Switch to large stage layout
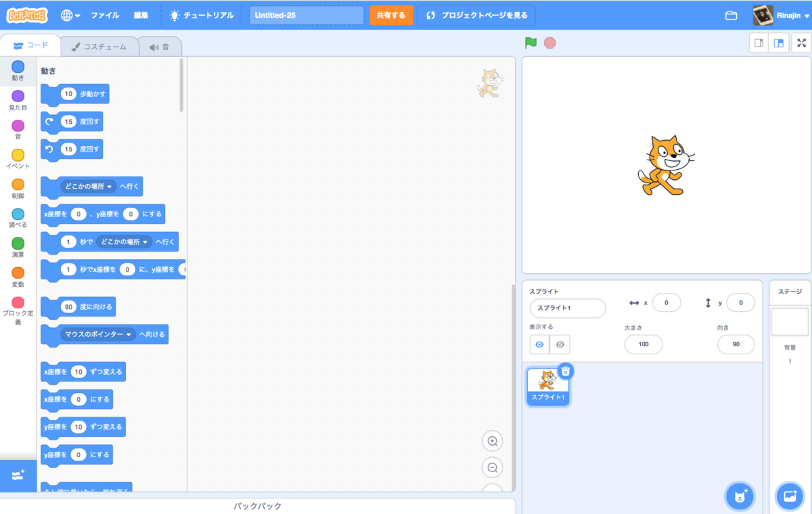Image resolution: width=812 pixels, height=514 pixels. pos(779,43)
